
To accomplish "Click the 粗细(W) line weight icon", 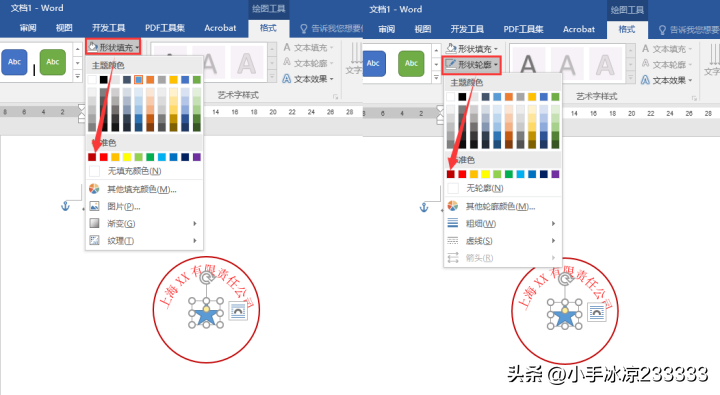I will coord(453,223).
